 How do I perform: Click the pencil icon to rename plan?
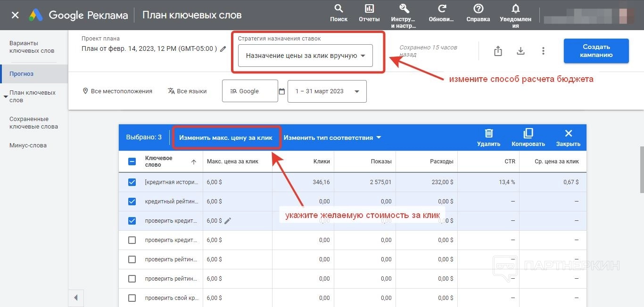coord(223,49)
